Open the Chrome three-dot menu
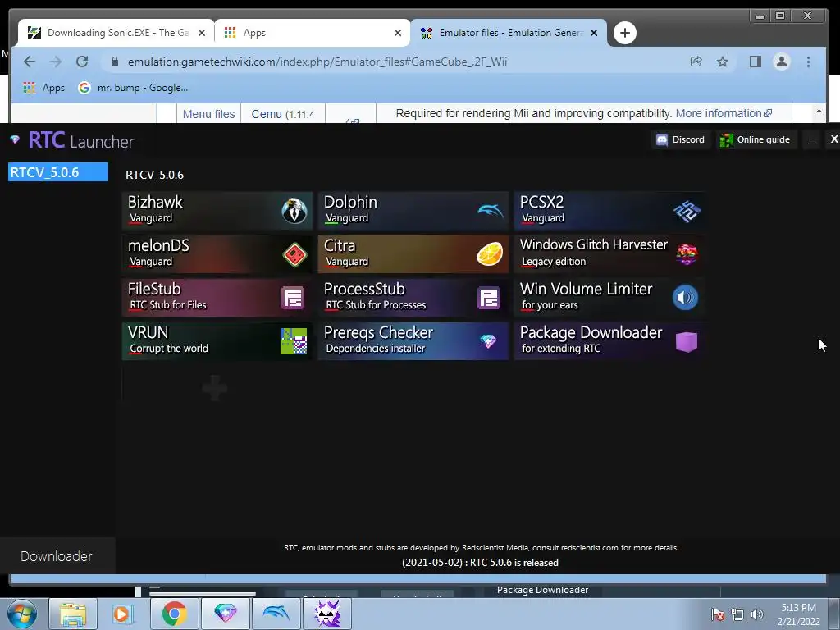 (808, 62)
